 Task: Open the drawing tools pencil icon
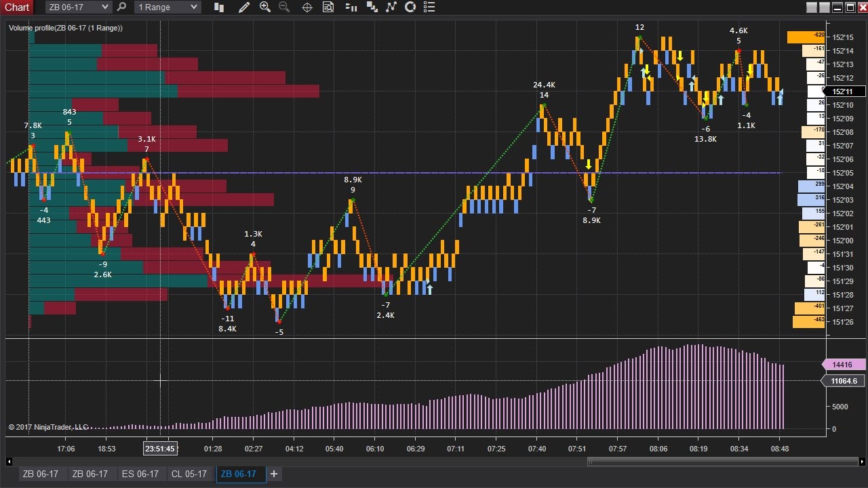point(244,7)
